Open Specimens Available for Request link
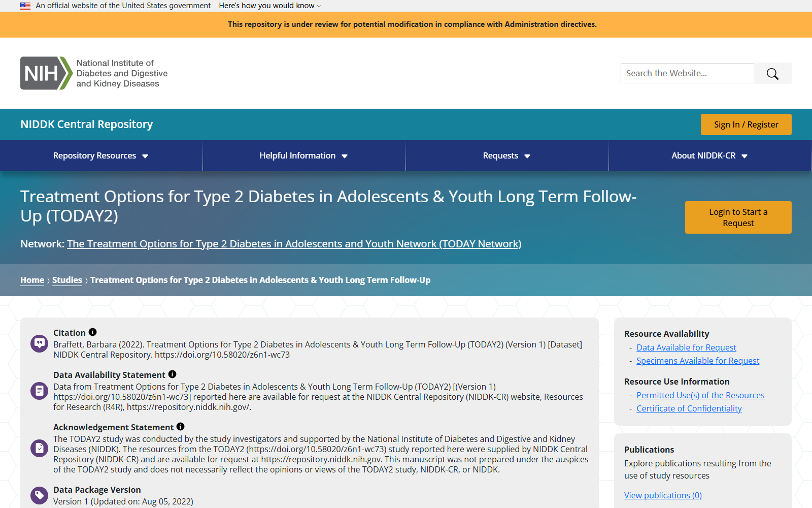This screenshot has height=508, width=812. pyautogui.click(x=698, y=361)
